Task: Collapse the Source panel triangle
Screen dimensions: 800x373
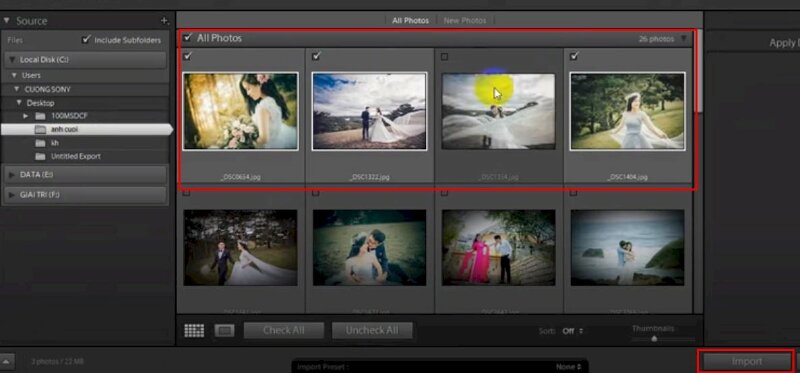Action: coord(7,21)
